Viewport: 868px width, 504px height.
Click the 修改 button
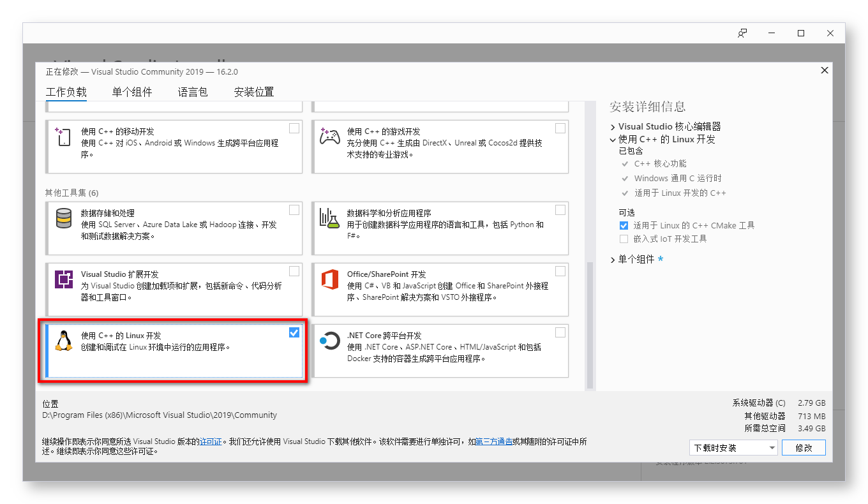[804, 447]
